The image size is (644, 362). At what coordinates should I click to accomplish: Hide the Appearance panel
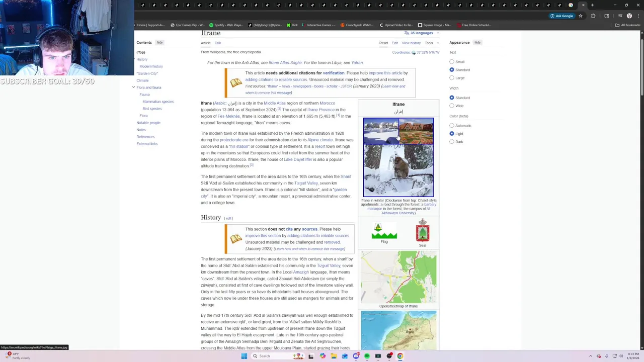tap(477, 42)
